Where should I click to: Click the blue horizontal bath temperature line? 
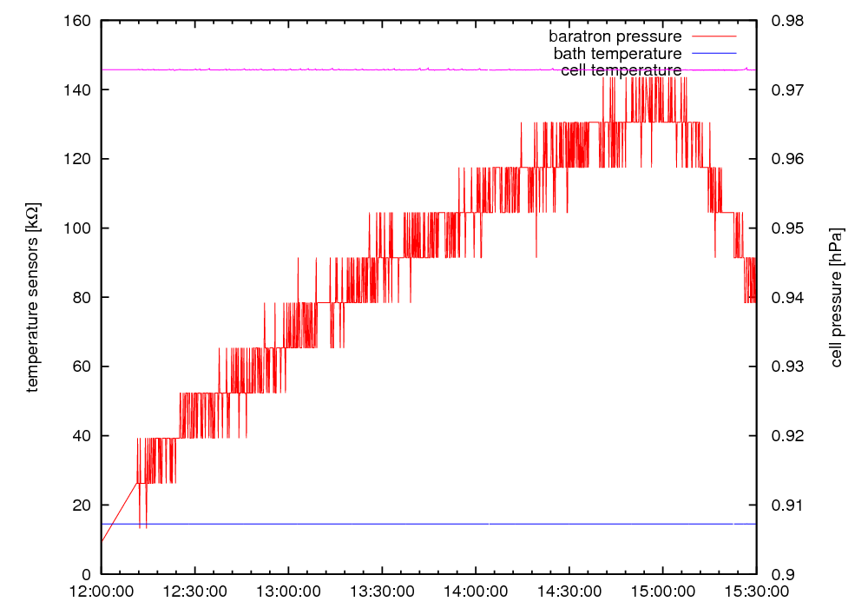[x=347, y=524]
